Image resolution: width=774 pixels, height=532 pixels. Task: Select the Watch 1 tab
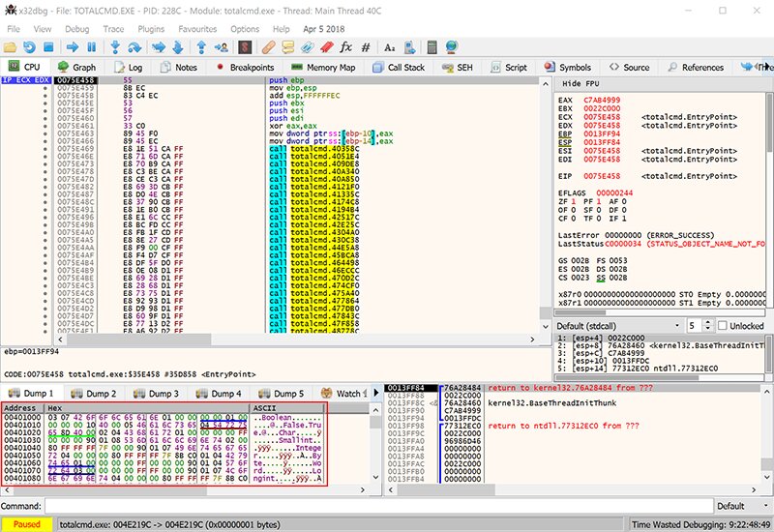pyautogui.click(x=343, y=394)
